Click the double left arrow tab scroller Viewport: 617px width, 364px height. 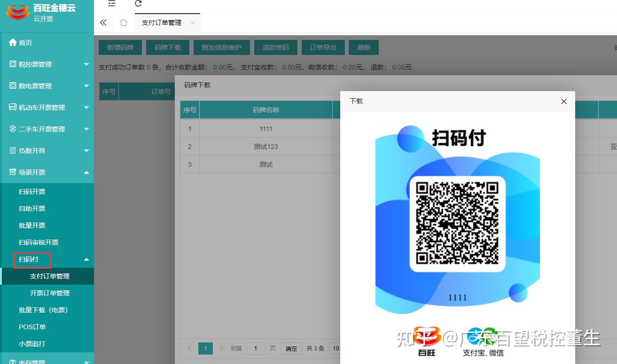coord(103,23)
